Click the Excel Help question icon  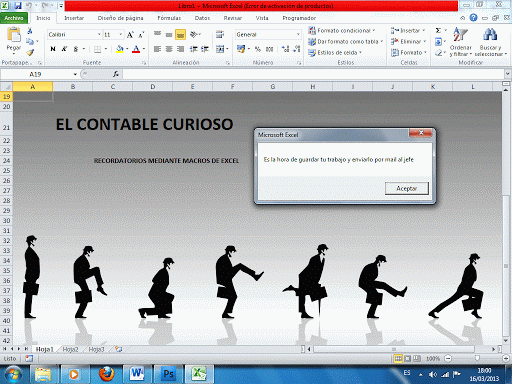pyautogui.click(x=473, y=18)
